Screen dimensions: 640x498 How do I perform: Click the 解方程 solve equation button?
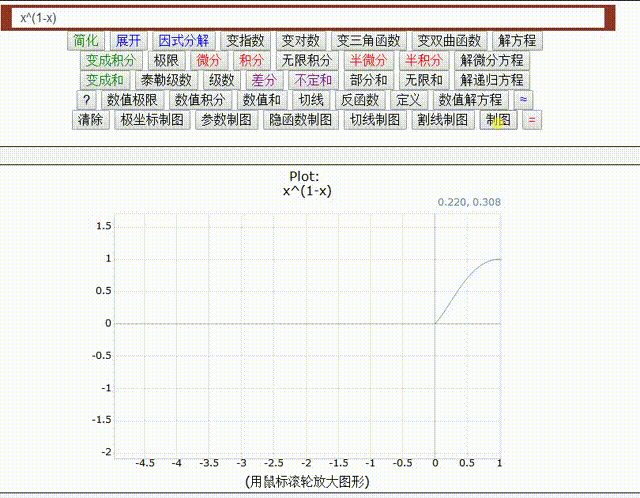[516, 41]
